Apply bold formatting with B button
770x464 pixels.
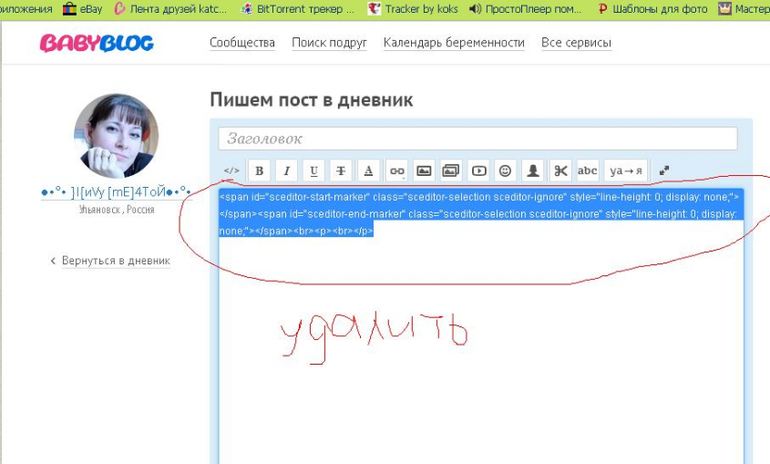coord(259,171)
